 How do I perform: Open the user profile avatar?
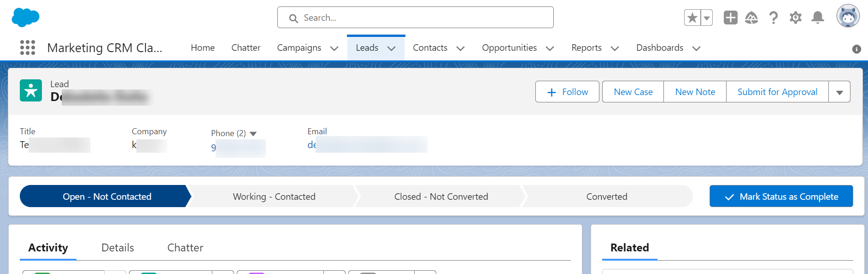848,17
